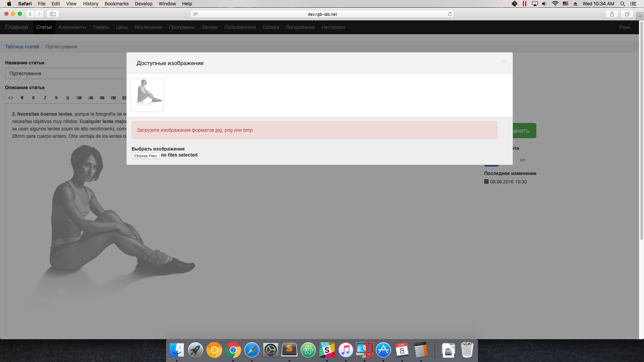Click the article title input field
The image size is (644, 362).
point(66,73)
